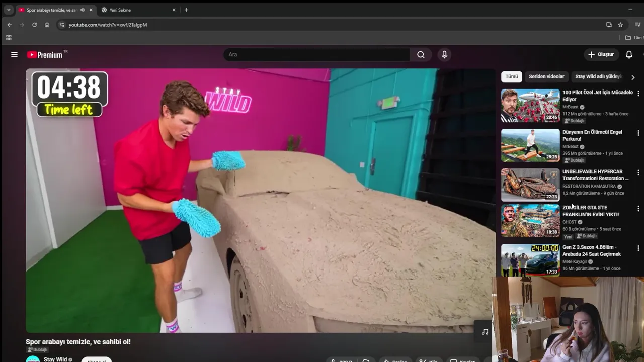This screenshot has height=362, width=644.
Task: Go forward in browser history
Action: pyautogui.click(x=22, y=25)
